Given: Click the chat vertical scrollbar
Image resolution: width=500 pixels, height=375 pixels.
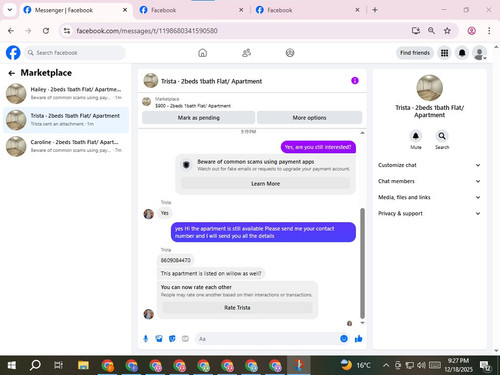Looking at the screenshot, I should 362,263.
